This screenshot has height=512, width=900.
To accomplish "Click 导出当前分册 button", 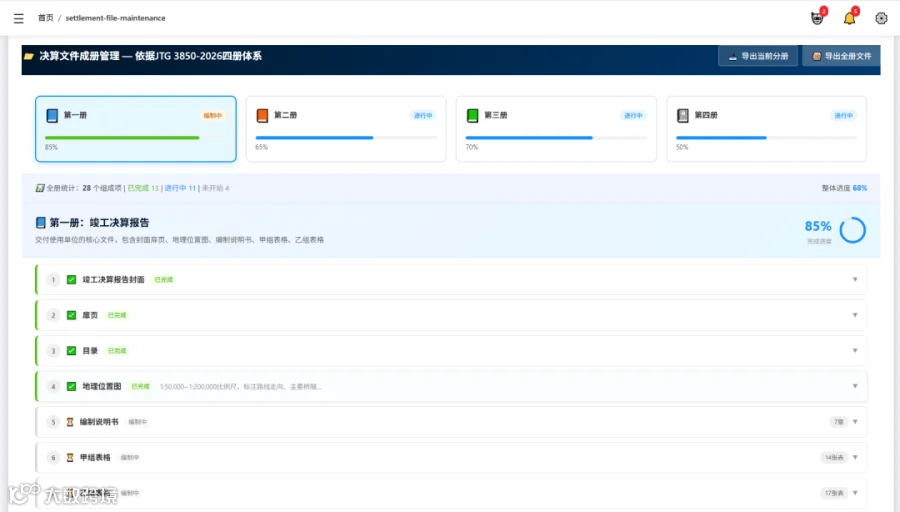I will coord(758,56).
